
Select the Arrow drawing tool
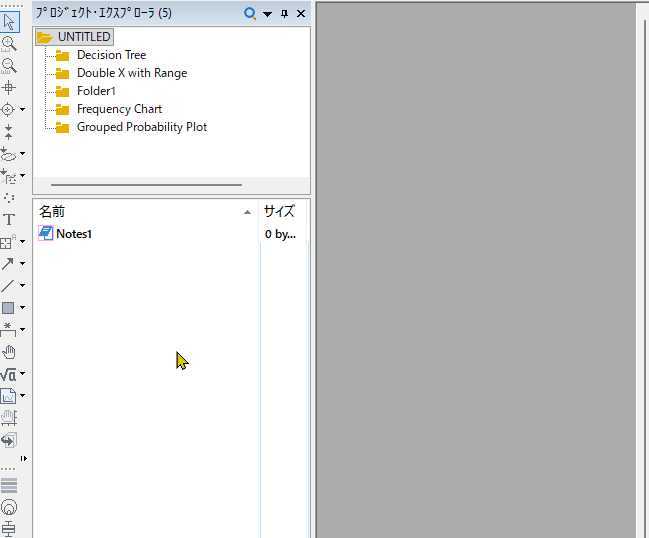point(8,264)
